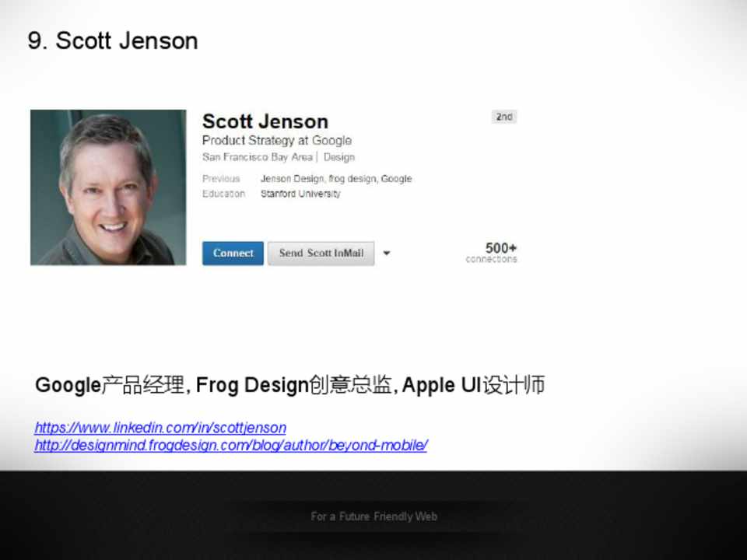The image size is (747, 560).
Task: Click the 'For a Future Friendly Web' footer
Action: (x=374, y=516)
